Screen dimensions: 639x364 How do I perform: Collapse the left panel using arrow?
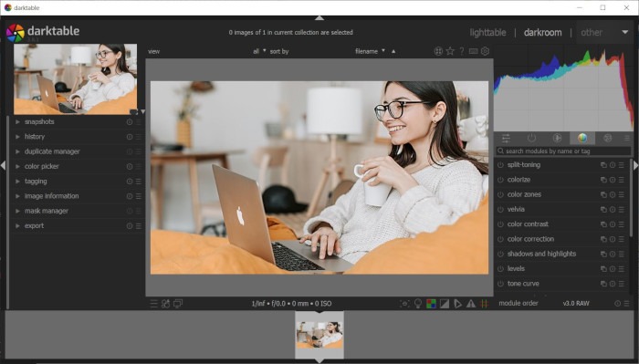coord(3,166)
